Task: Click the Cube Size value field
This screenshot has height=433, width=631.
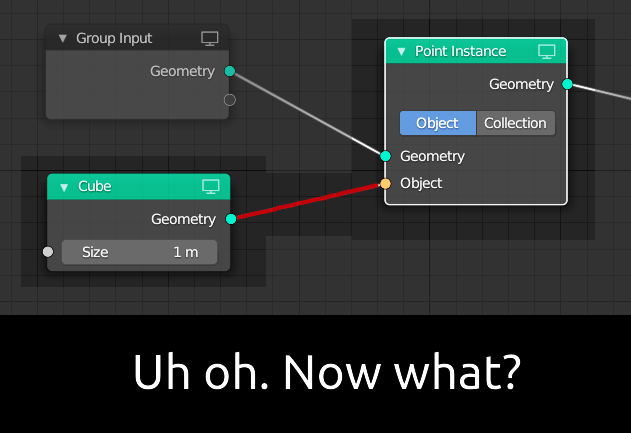Action: click(140, 252)
